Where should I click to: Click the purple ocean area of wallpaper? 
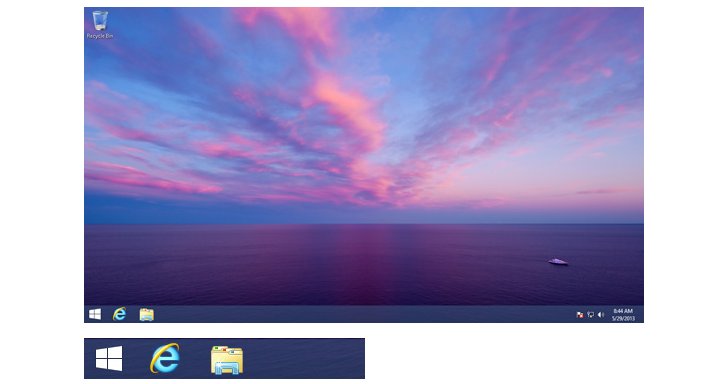tap(325, 269)
